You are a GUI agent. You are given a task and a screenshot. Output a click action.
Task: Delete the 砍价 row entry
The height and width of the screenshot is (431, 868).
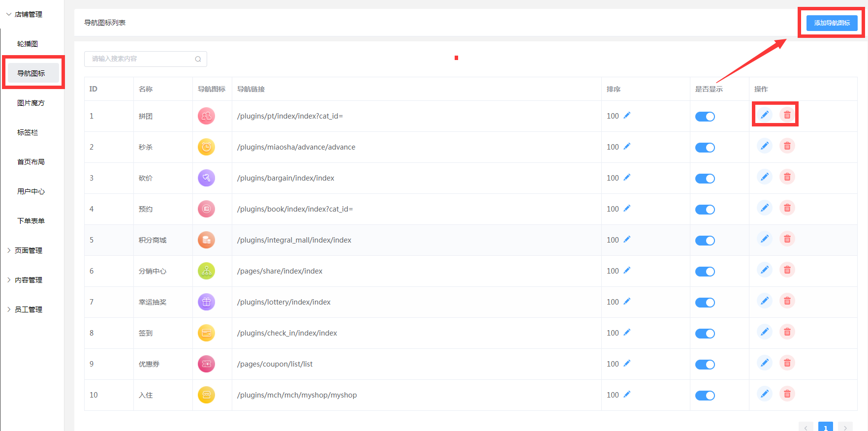(x=787, y=177)
